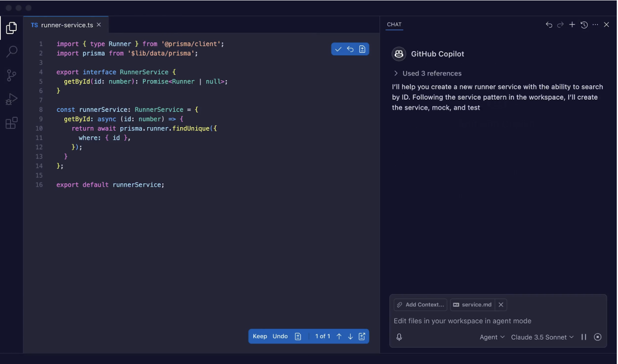Click the microphone voice input icon
Viewport: 618px width, 364px height.
[399, 337]
